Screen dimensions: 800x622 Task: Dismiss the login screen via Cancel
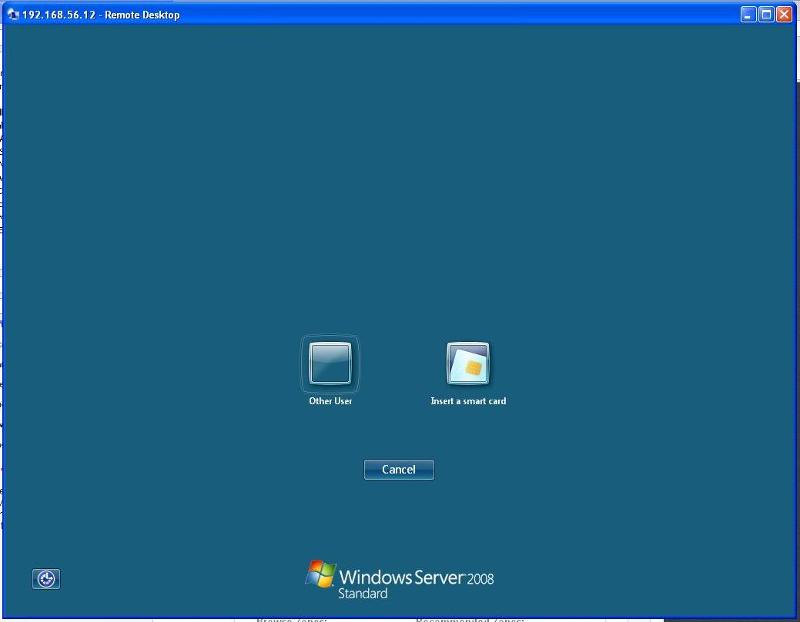[x=399, y=470]
